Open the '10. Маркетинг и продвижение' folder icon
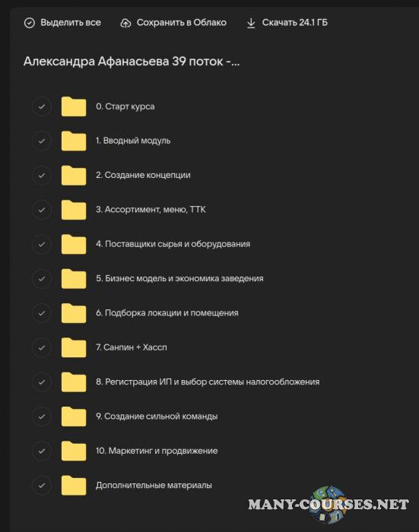Screen dimensions: 419x532 click(x=74, y=451)
